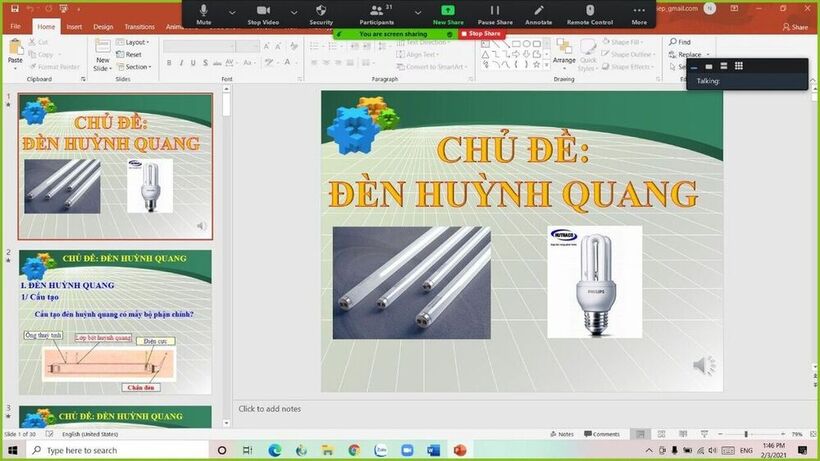Click the zoom slider handle

[746, 434]
